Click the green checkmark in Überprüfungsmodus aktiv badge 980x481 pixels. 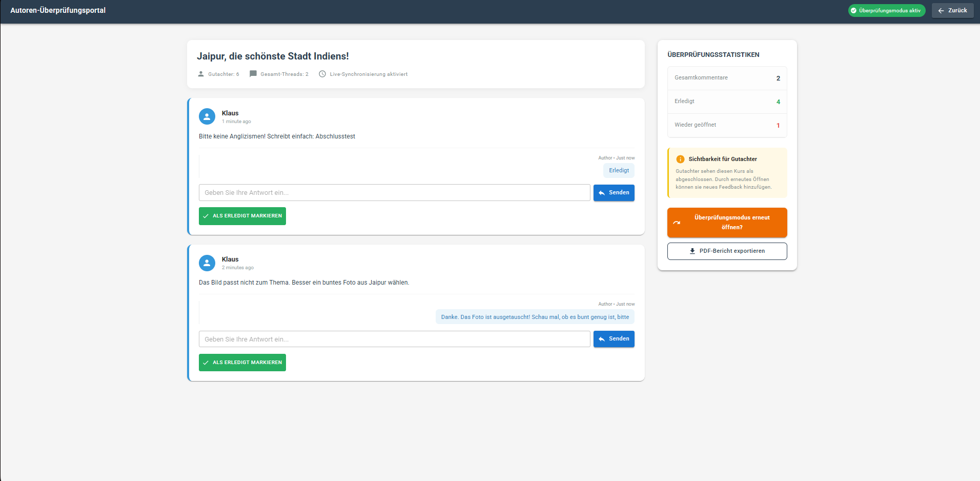(853, 10)
